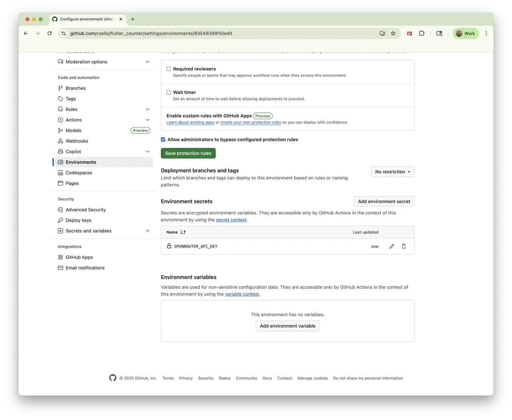Open the No restriction dropdown

393,172
